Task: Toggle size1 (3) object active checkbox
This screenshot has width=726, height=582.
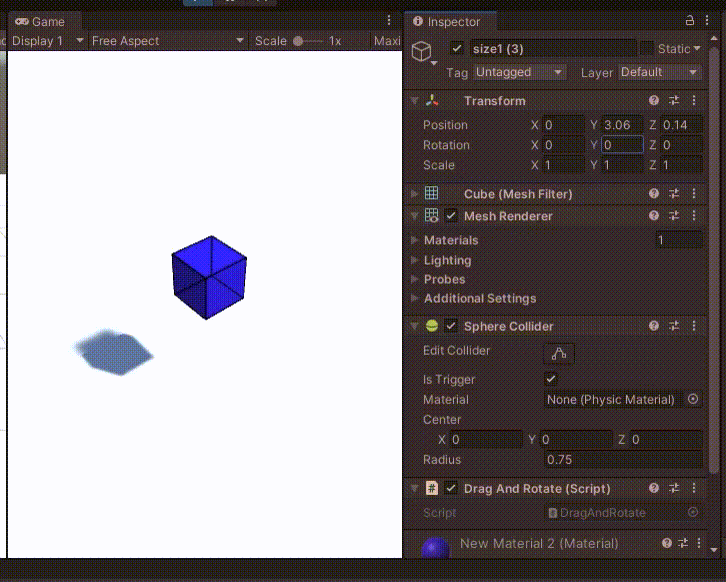Action: pos(457,48)
